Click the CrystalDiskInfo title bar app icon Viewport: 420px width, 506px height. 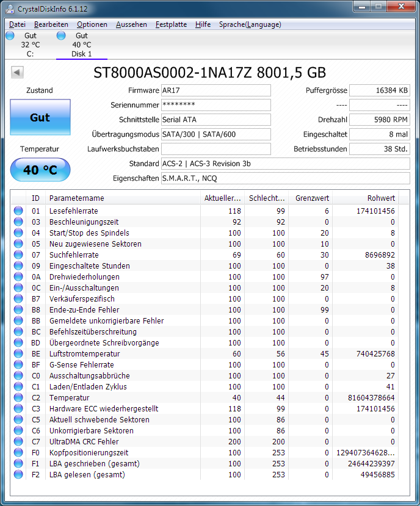10,9
